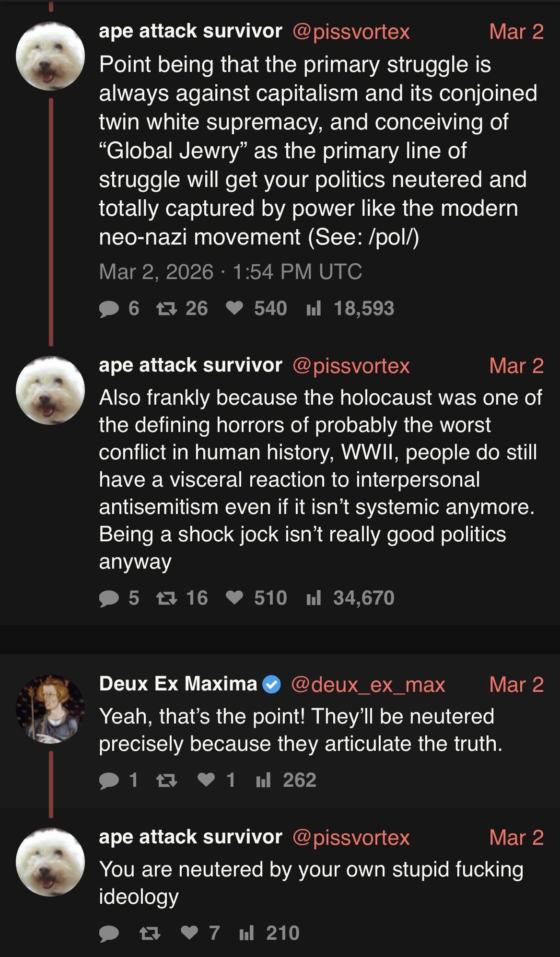The width and height of the screenshot is (560, 957).
Task: Click the dog avatar on the holocaust tweet
Action: (50, 390)
